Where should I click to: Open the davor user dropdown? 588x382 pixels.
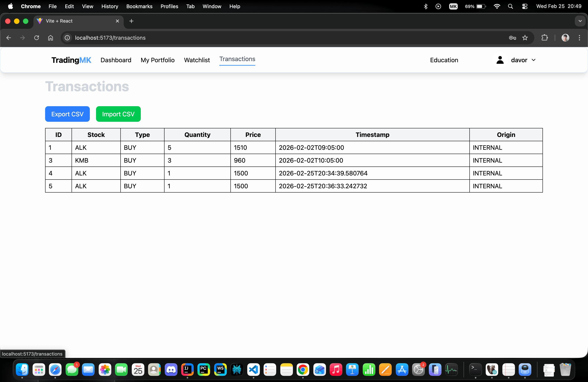point(523,60)
